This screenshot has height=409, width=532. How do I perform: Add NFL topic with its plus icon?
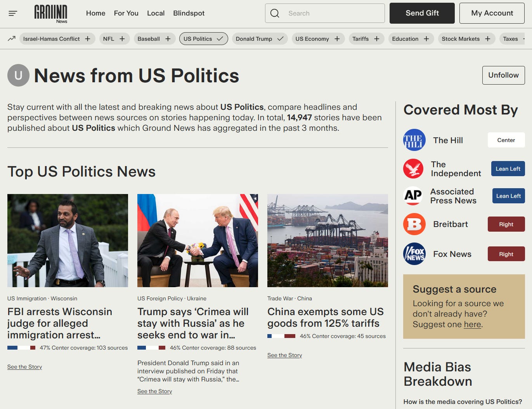pyautogui.click(x=122, y=39)
